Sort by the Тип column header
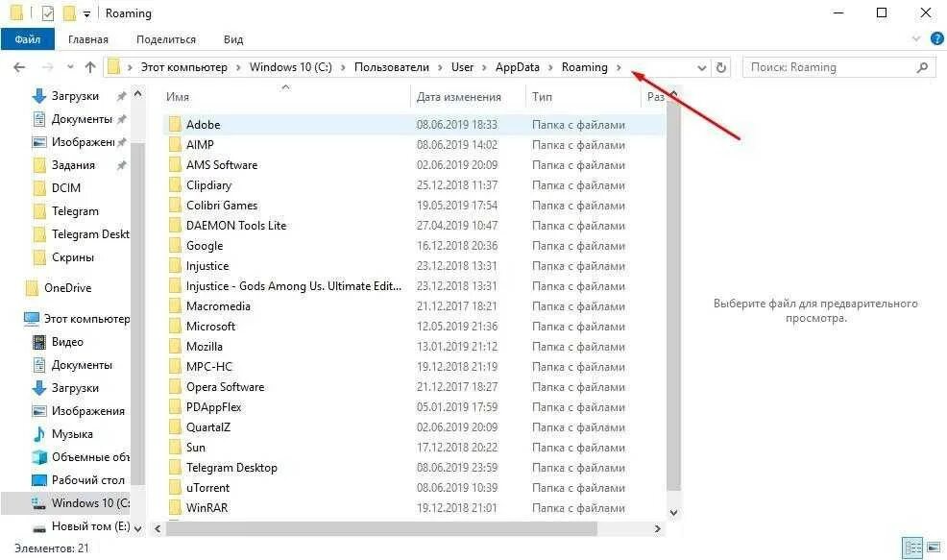The width and height of the screenshot is (947, 560). (x=542, y=97)
